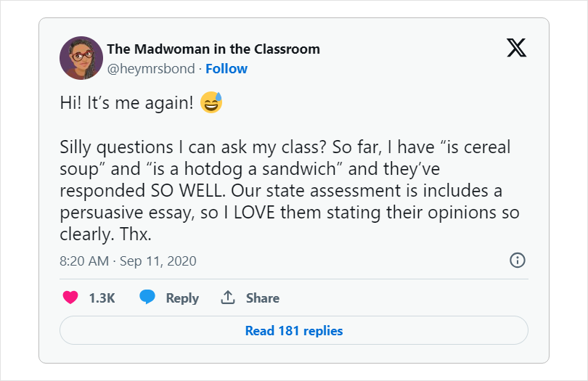Click the 1.3K likes count
588x381 pixels.
click(102, 298)
